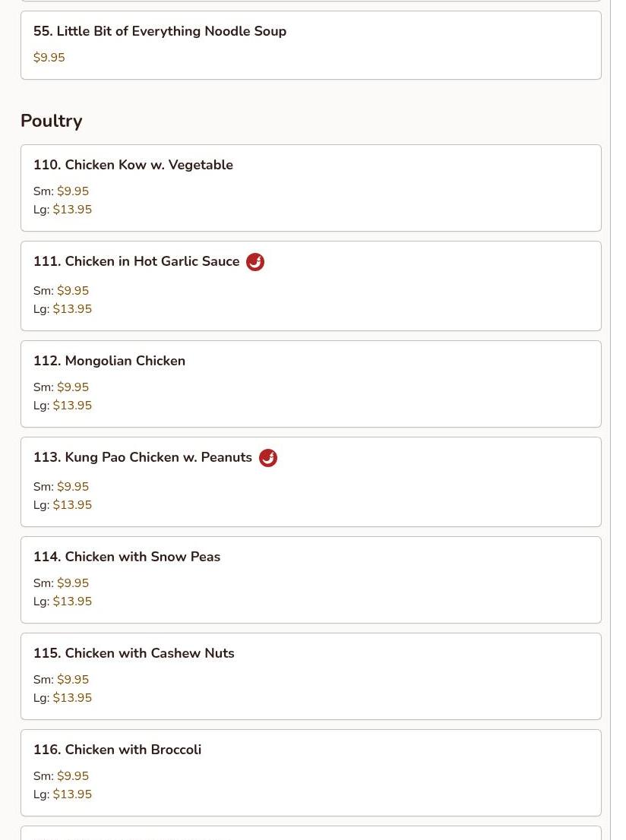Open 113. Kung Pao Chicken w. Peanuts

point(311,482)
